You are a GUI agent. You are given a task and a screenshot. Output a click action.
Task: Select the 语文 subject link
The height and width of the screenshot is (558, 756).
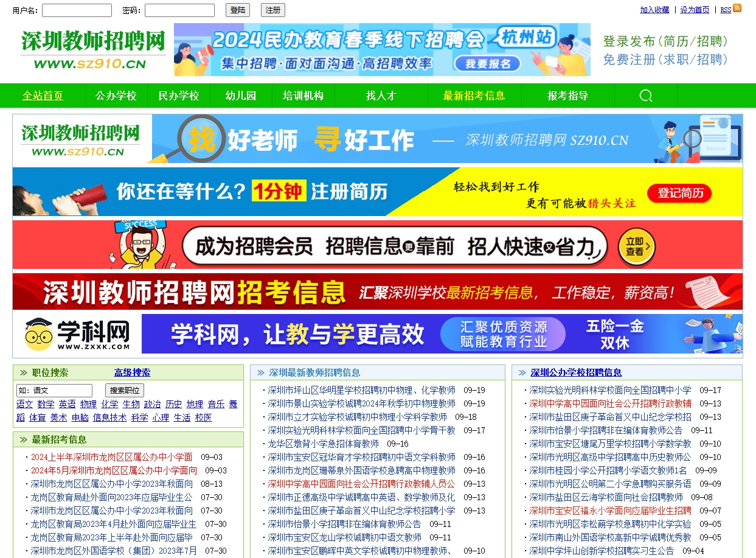click(25, 404)
